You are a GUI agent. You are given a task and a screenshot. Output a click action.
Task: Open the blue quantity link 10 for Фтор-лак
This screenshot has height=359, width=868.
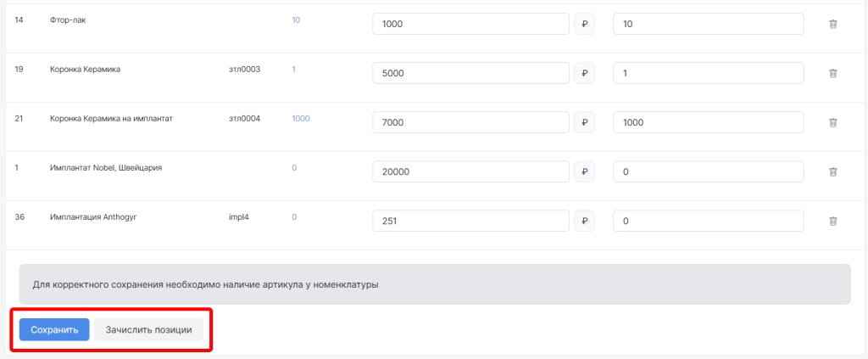[x=296, y=20]
